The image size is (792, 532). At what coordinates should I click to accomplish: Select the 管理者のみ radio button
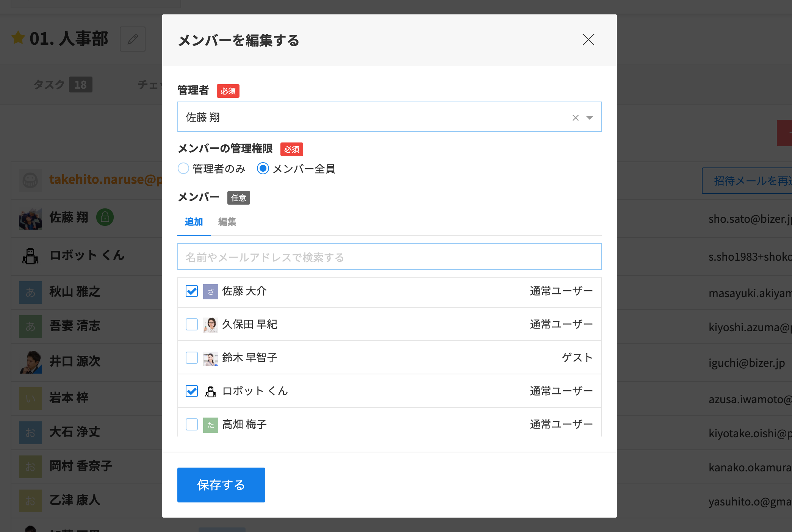[183, 168]
